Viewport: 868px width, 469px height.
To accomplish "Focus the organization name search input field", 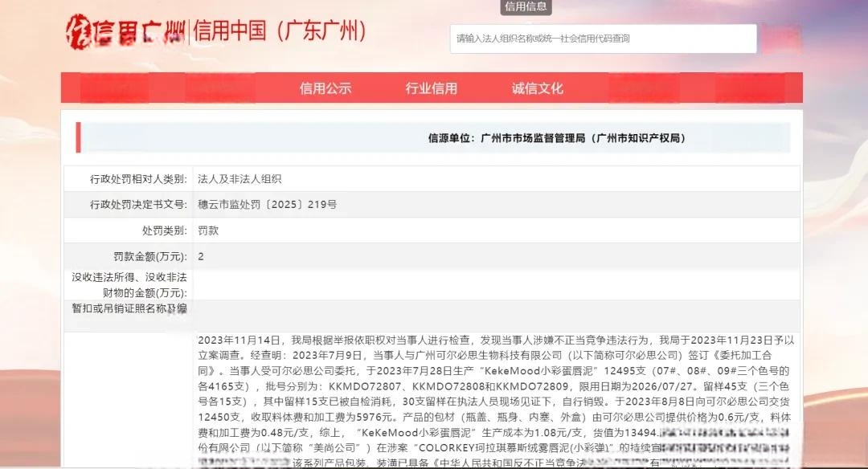I will 604,39.
